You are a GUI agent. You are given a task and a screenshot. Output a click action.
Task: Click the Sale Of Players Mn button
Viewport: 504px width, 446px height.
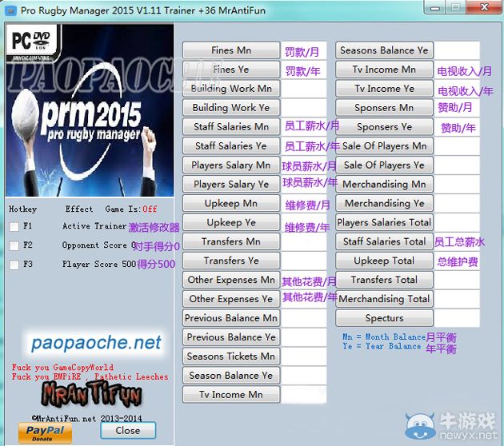tap(384, 145)
